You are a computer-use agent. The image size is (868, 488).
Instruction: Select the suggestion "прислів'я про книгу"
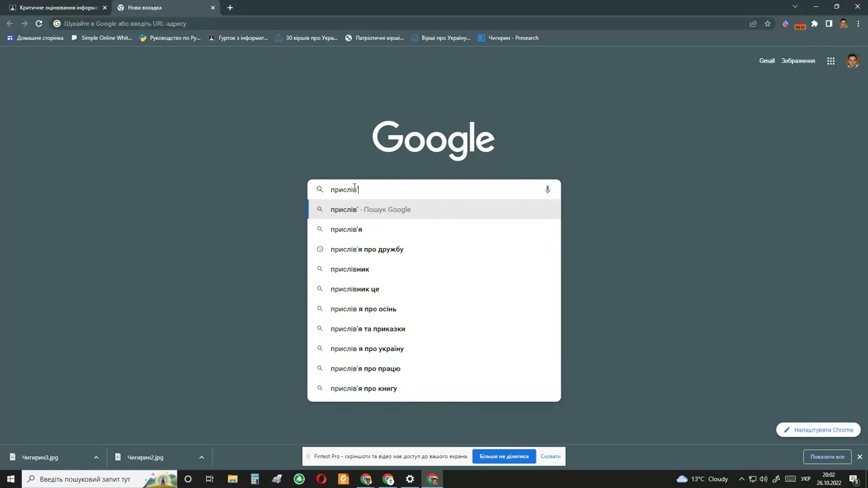(434, 388)
